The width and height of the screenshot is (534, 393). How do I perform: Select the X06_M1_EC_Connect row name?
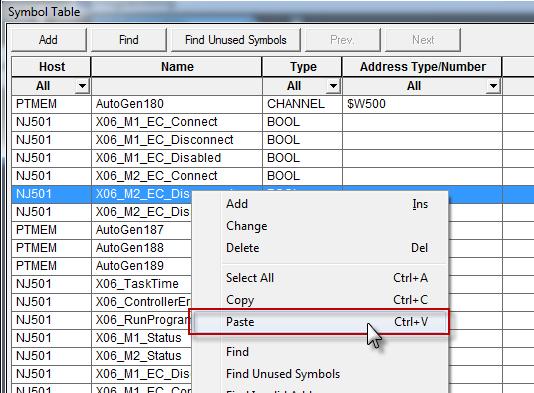(x=177, y=122)
